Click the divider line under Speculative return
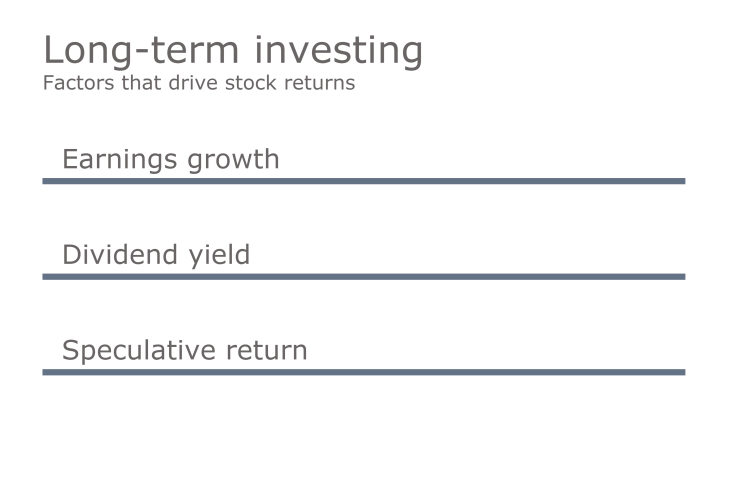This screenshot has height=482, width=740. pyautogui.click(x=363, y=372)
